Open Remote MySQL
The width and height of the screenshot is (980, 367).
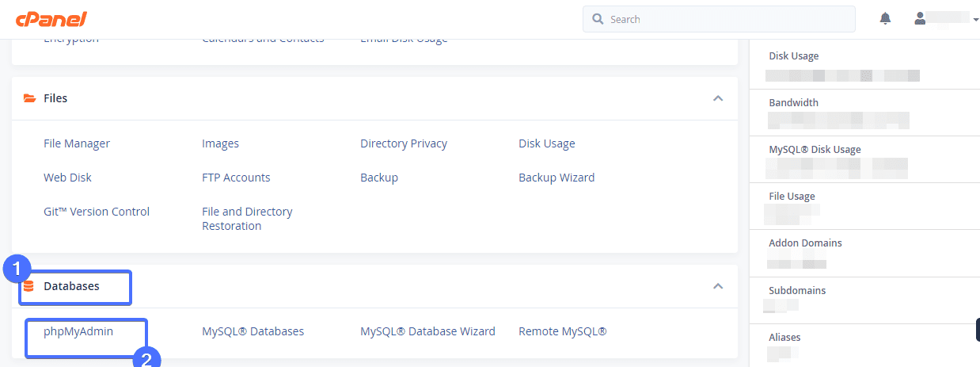(563, 331)
